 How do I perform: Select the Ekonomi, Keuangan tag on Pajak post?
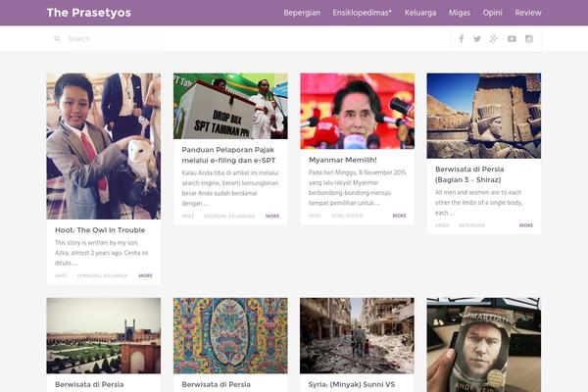point(229,216)
